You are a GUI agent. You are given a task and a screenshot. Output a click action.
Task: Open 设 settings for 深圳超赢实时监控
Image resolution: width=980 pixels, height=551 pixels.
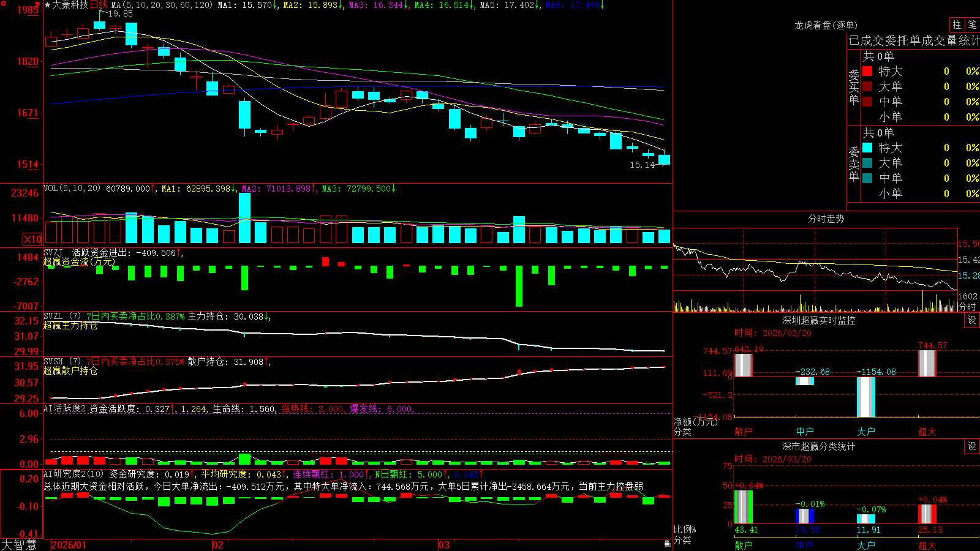972,320
